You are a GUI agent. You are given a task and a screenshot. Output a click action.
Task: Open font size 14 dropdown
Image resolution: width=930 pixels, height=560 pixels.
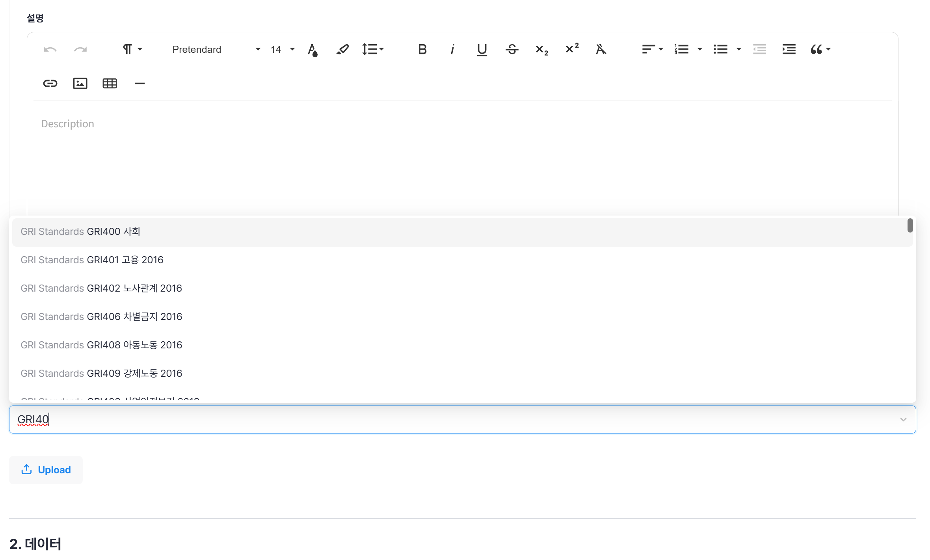(x=282, y=49)
